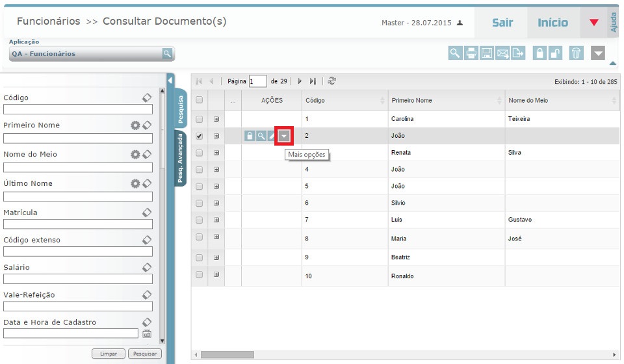The height and width of the screenshot is (364, 624).
Task: Click the Início button
Action: [552, 23]
